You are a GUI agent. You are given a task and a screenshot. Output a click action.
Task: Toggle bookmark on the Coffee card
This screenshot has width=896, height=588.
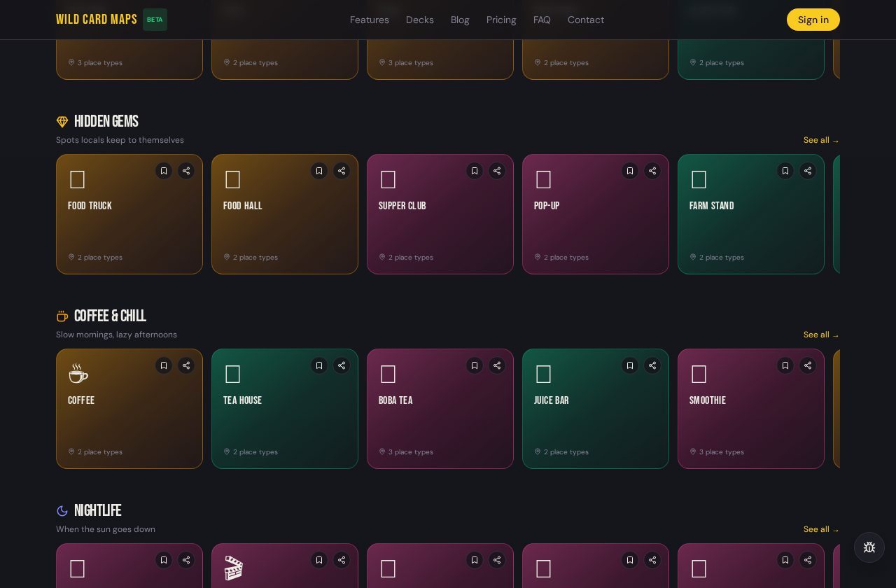point(164,365)
